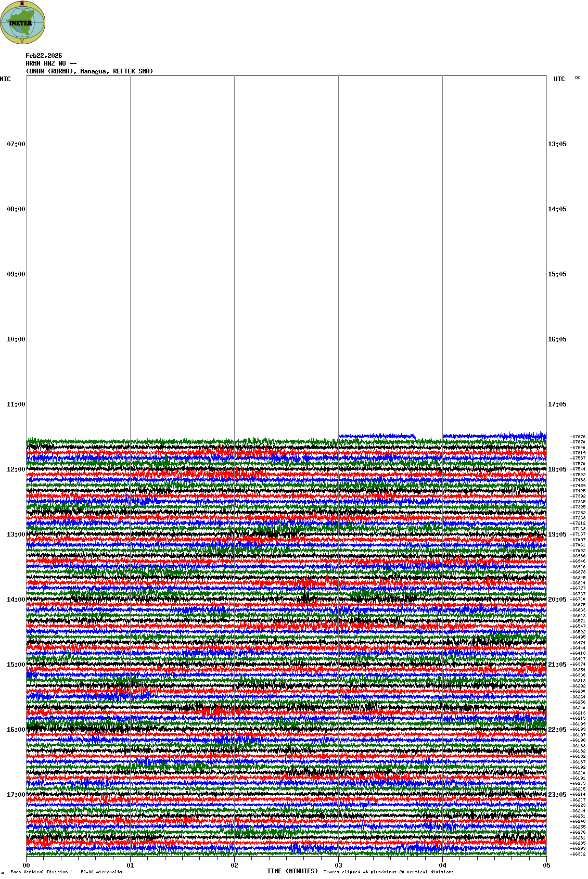Screen dimensions: 588x879
Task: Click the INETER logo
Action: click(23, 22)
